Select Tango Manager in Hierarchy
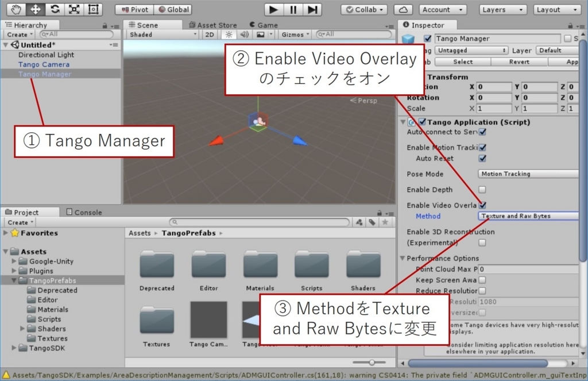 tap(45, 74)
